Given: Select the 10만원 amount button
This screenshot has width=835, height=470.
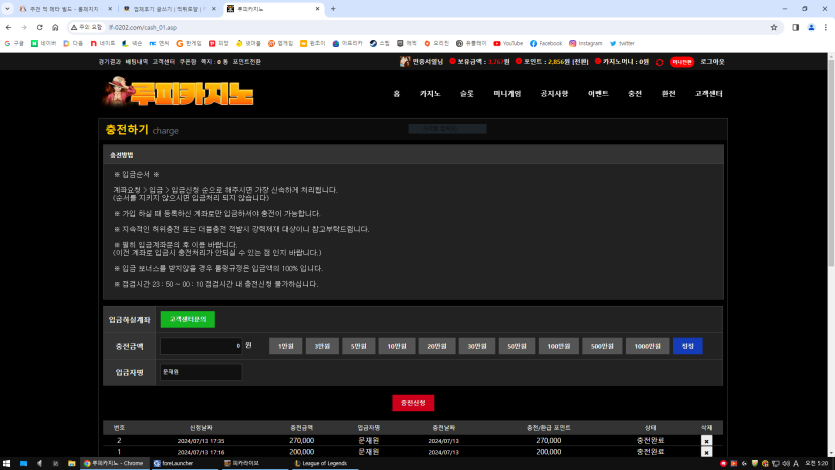Looking at the screenshot, I should coord(395,346).
